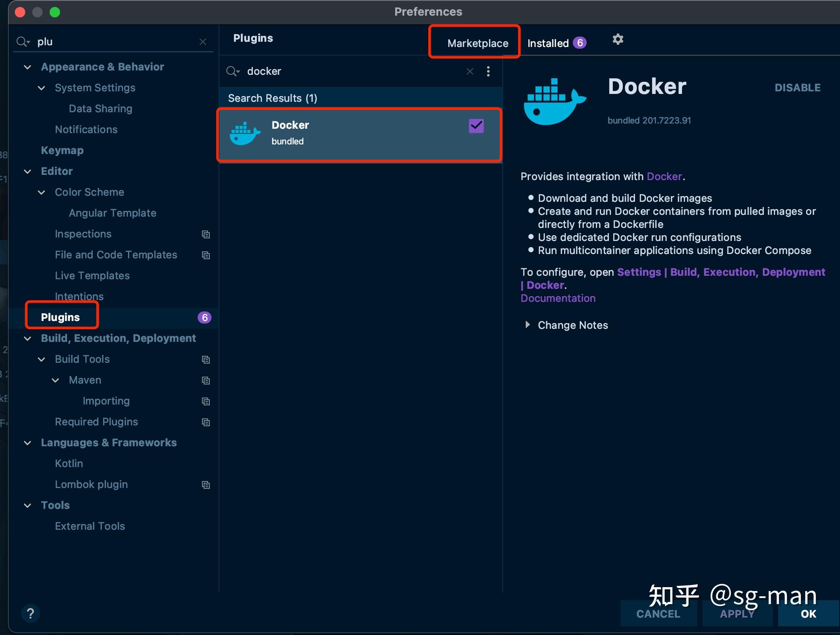Switch to the Installed tab

point(549,43)
